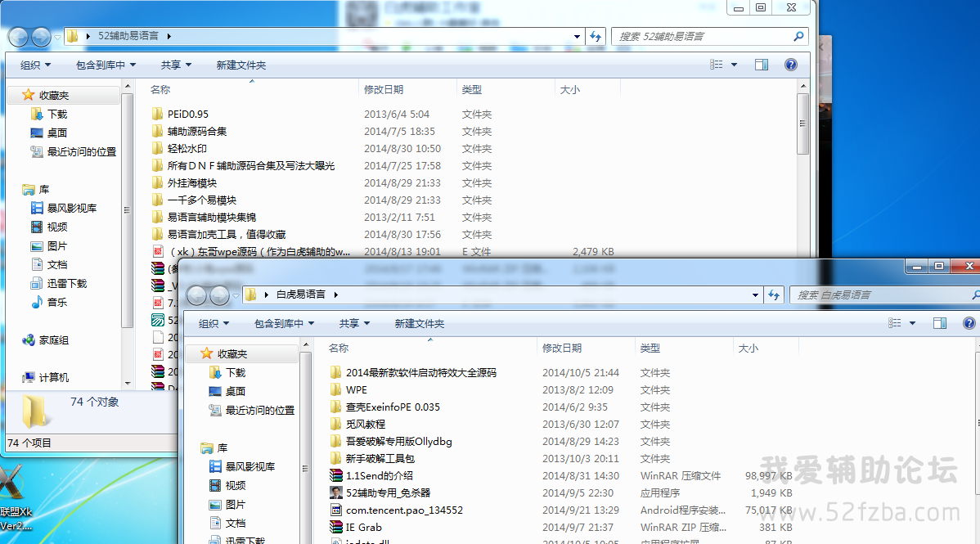Open view options arrow in 52辅助易语言 window
This screenshot has height=544, width=980.
pos(734,65)
